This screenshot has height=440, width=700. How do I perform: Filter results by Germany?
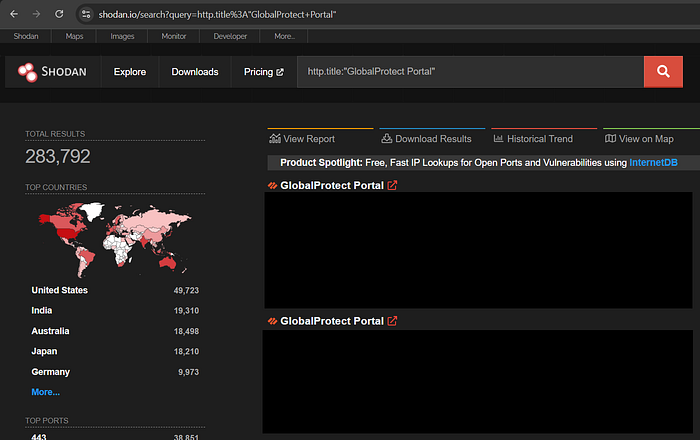(x=50, y=372)
